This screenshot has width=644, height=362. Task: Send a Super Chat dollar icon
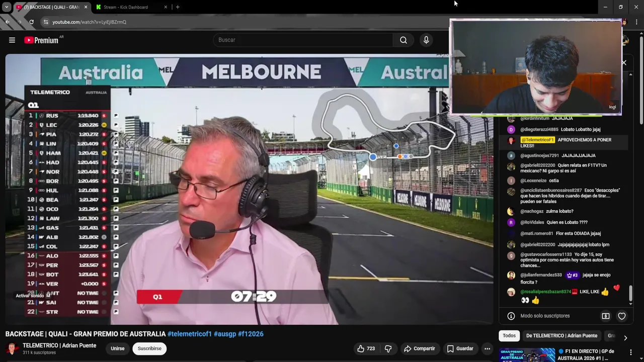(606, 316)
